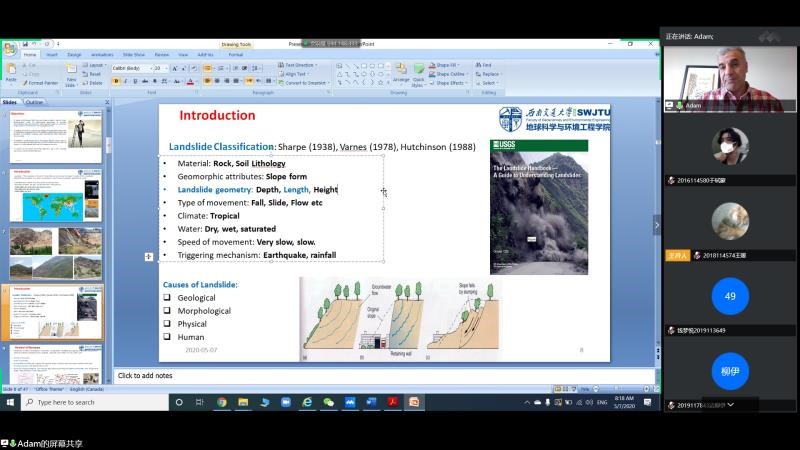Switch to the Outline pane tab
The height and width of the screenshot is (450, 800).
click(34, 102)
